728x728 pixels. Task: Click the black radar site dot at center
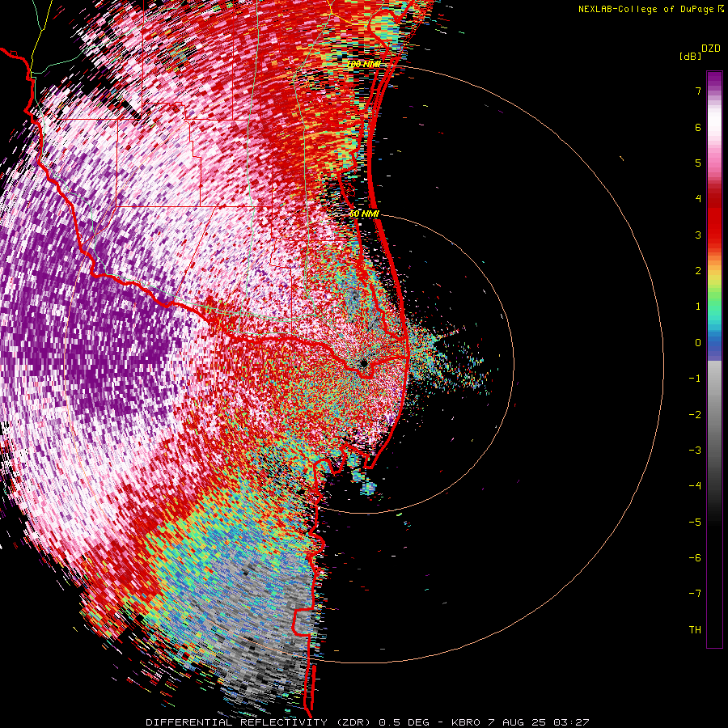[364, 363]
